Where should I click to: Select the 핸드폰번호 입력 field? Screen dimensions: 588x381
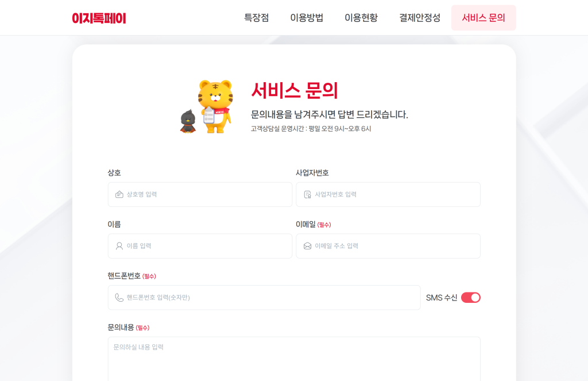(x=264, y=298)
